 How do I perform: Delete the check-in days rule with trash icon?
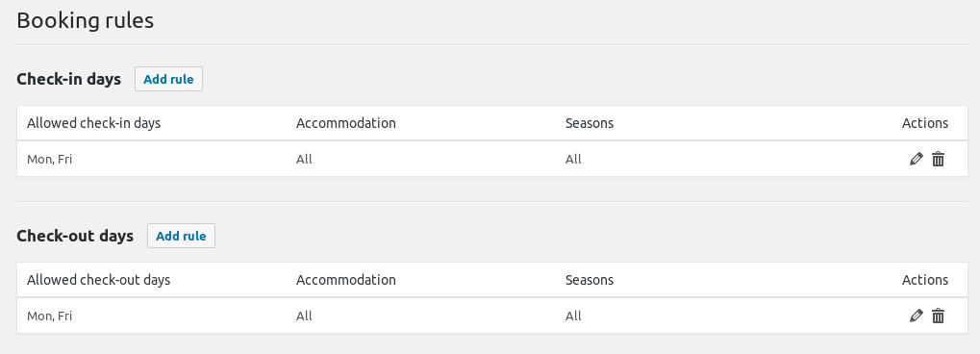tap(938, 159)
